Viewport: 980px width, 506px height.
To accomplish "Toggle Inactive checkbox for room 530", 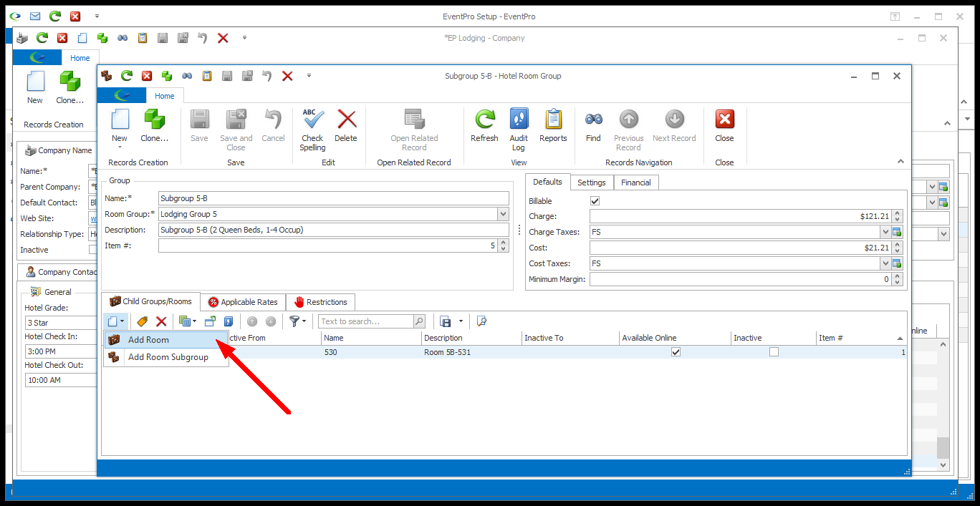I will (774, 352).
